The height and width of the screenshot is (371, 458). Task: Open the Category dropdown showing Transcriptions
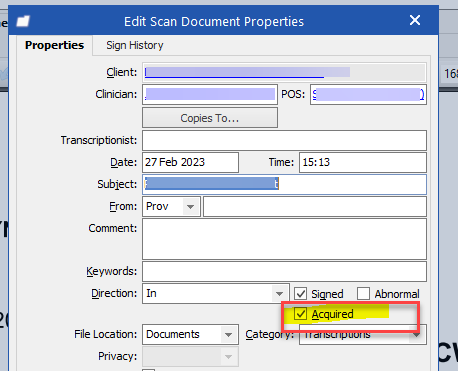click(x=416, y=334)
